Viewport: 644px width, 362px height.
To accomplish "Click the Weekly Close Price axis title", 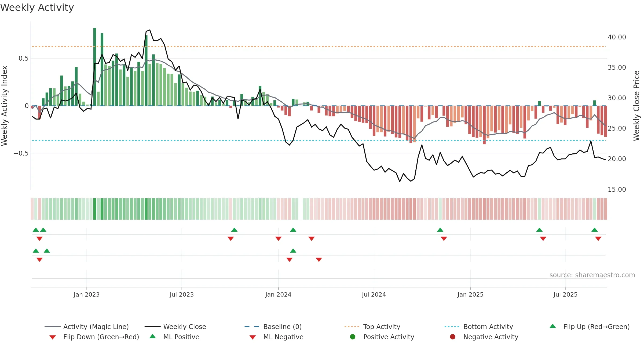I will pyautogui.click(x=636, y=106).
